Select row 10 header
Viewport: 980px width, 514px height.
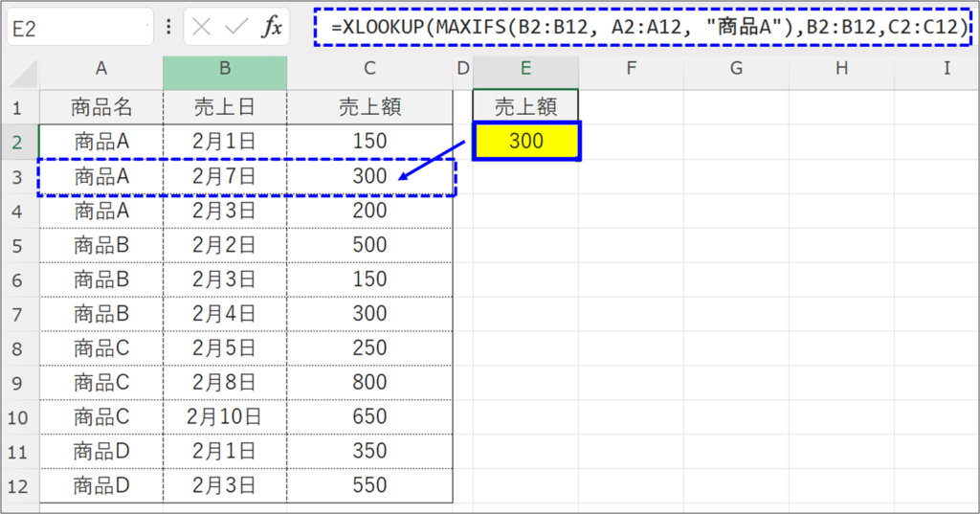tap(19, 416)
